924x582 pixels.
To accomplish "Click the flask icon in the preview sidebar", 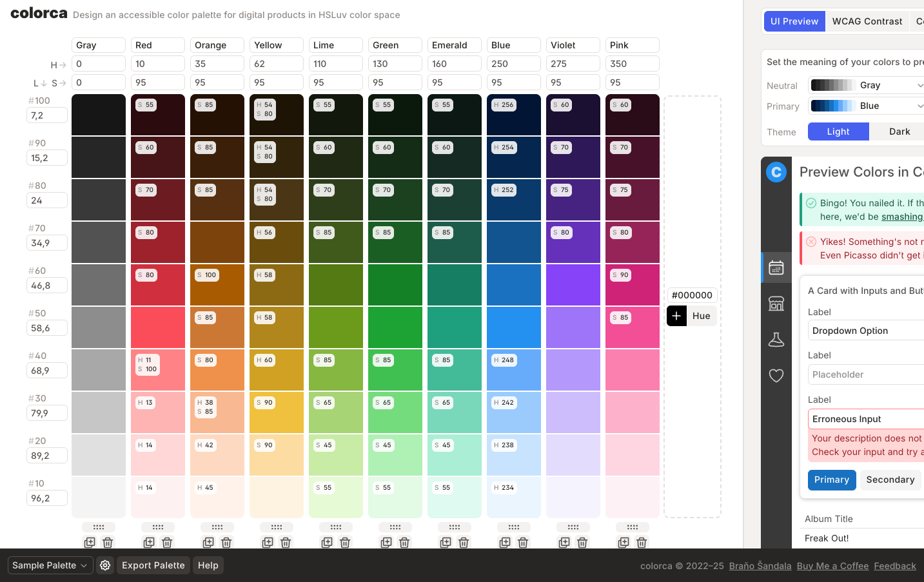I will point(776,339).
